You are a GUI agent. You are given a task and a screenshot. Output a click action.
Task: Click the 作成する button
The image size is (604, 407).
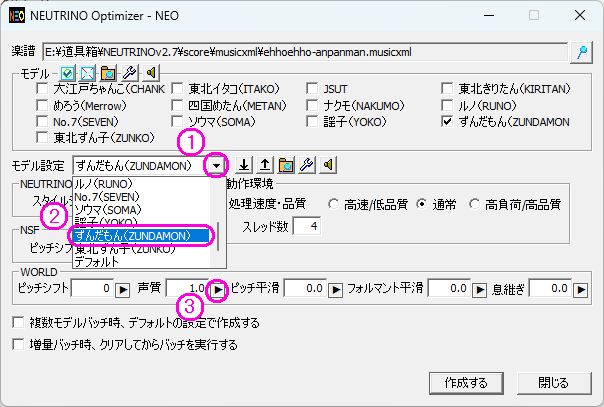(466, 383)
